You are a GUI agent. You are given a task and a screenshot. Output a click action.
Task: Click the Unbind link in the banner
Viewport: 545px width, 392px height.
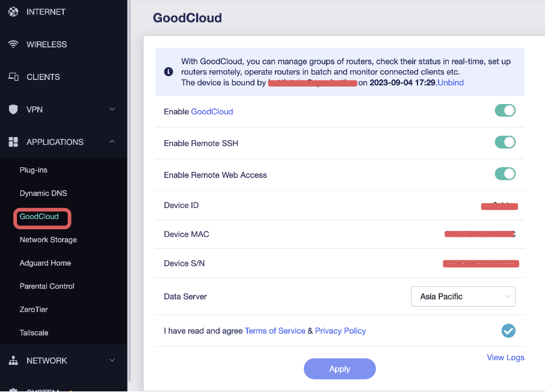click(x=451, y=83)
